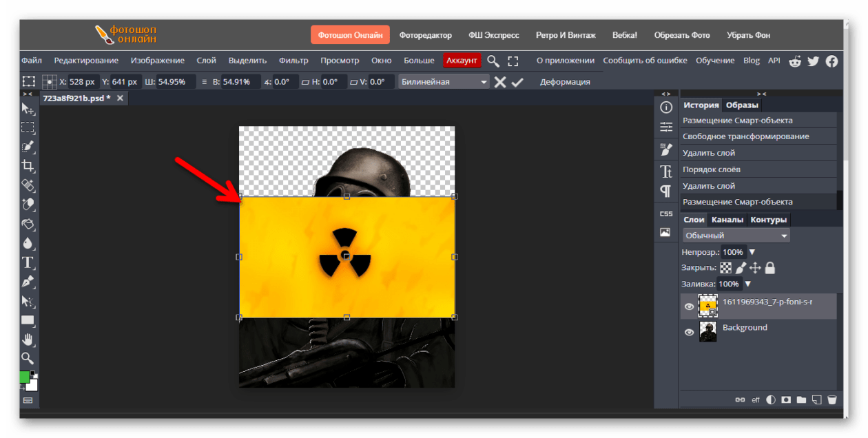This screenshot has width=868, height=438.
Task: Click the green foreground color swatch
Action: point(25,377)
